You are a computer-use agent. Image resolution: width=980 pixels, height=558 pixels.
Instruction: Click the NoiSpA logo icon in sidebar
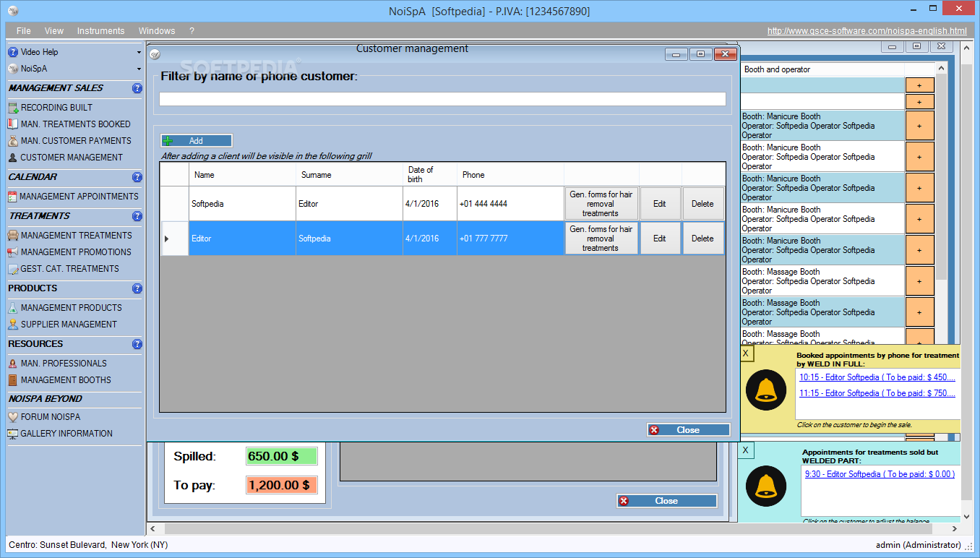13,69
